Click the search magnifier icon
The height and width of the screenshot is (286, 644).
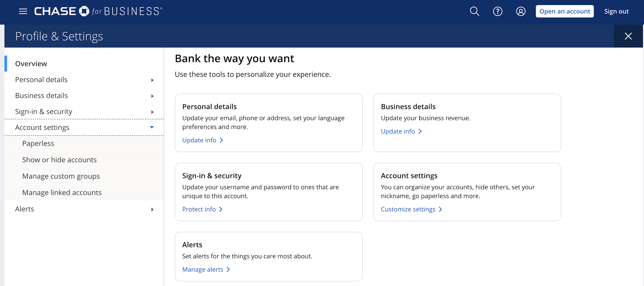pyautogui.click(x=474, y=11)
